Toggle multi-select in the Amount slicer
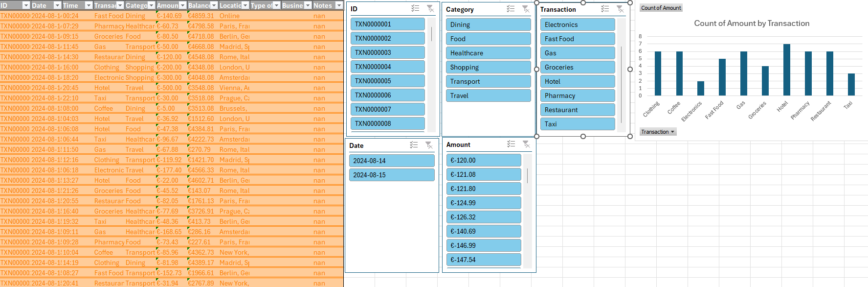This screenshot has width=868, height=287. coord(511,144)
